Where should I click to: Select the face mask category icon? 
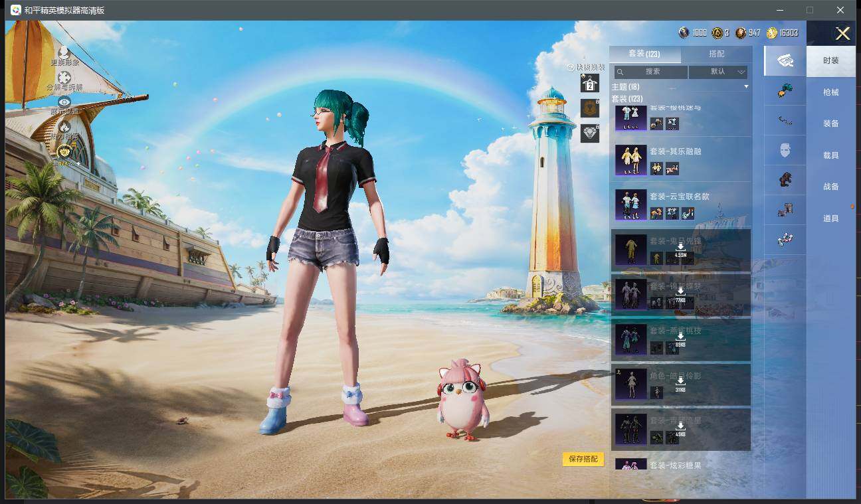coord(785,150)
